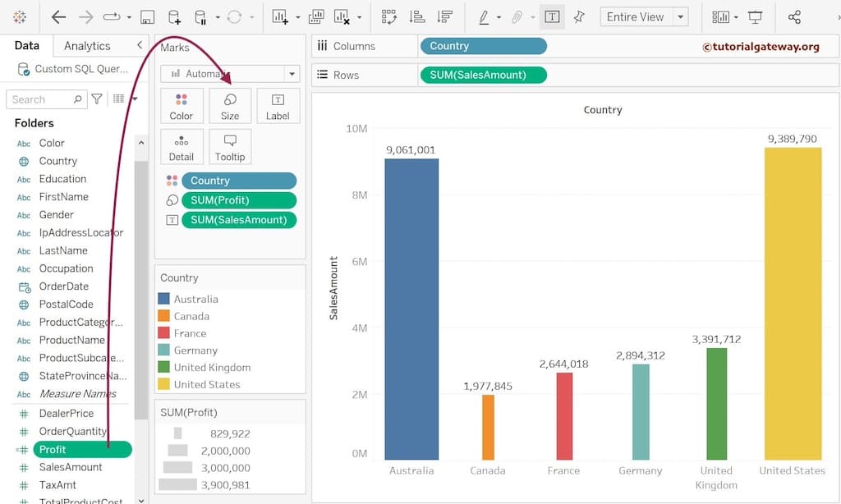
Task: Open the Show/Hide Cards dropdown arrow
Action: coord(736,16)
